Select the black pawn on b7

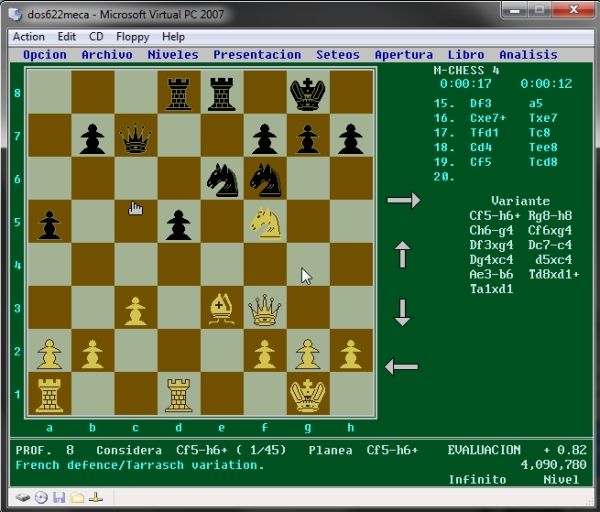pyautogui.click(x=92, y=139)
